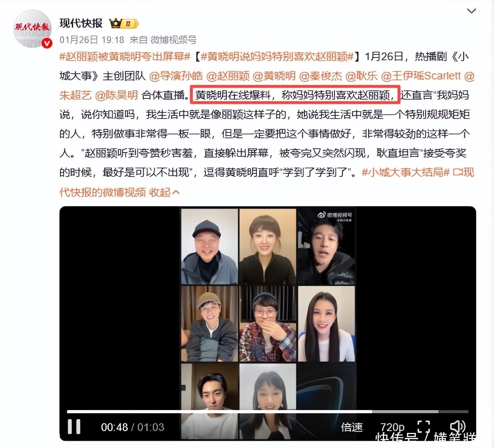Screen dimensions: 494x448
Task: Click the video's 微博视频号 watermark icon
Action: click(335, 215)
